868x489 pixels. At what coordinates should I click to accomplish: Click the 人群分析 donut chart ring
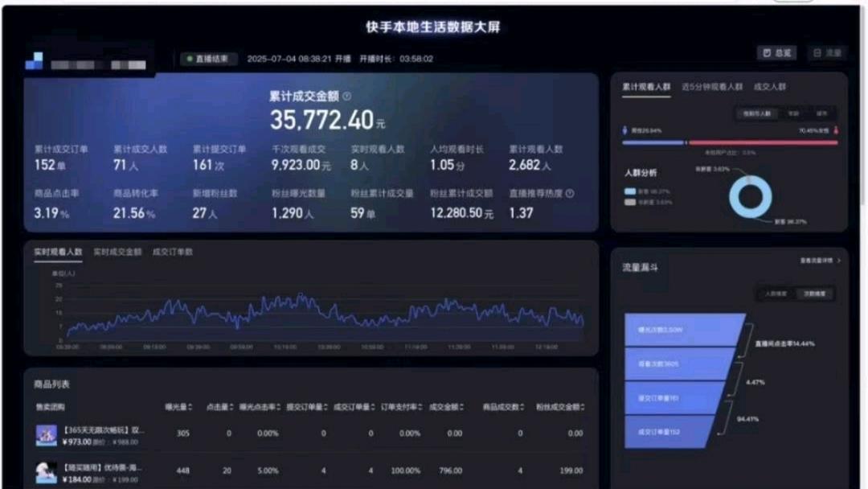[751, 196]
